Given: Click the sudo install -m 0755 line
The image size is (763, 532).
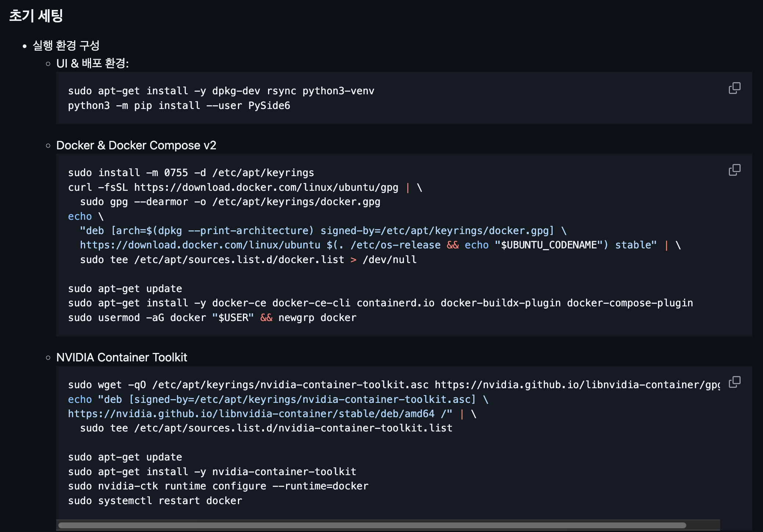Looking at the screenshot, I should coord(191,173).
